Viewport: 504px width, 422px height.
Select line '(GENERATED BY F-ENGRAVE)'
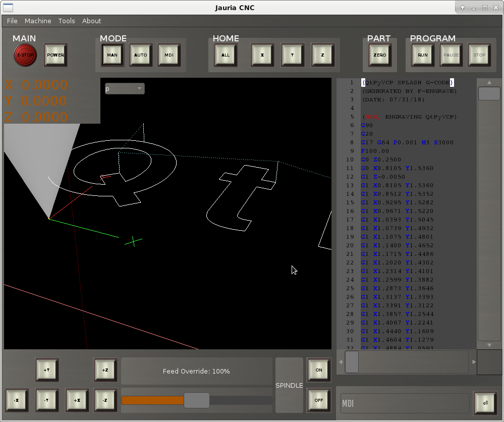(409, 91)
